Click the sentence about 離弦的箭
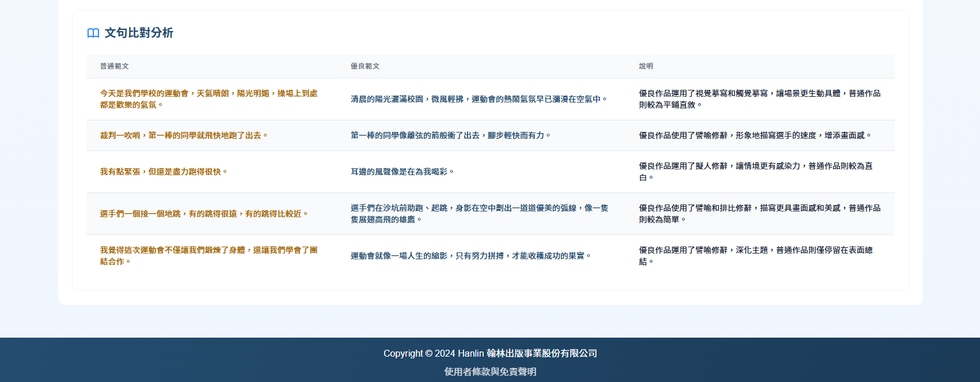This screenshot has height=382, width=980. click(451, 135)
